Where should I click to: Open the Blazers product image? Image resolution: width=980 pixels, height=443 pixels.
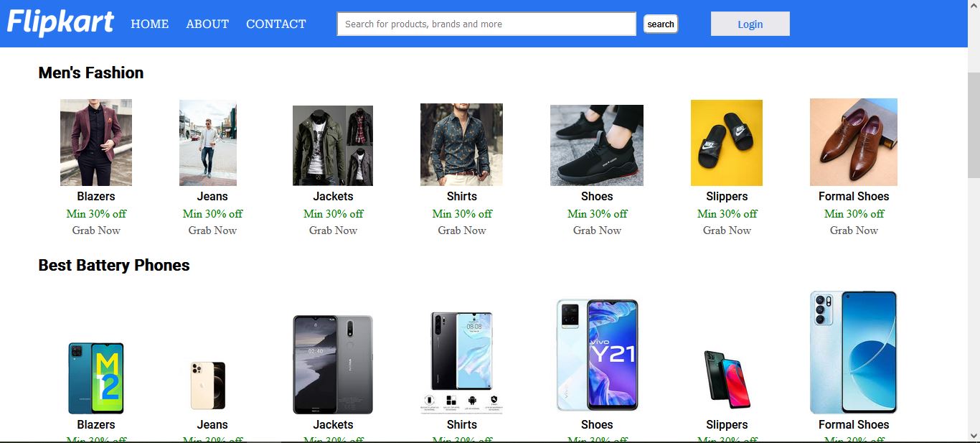coord(96,144)
